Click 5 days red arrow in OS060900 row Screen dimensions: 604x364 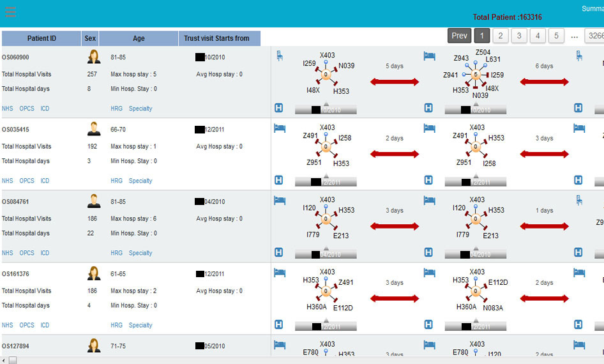click(x=395, y=82)
